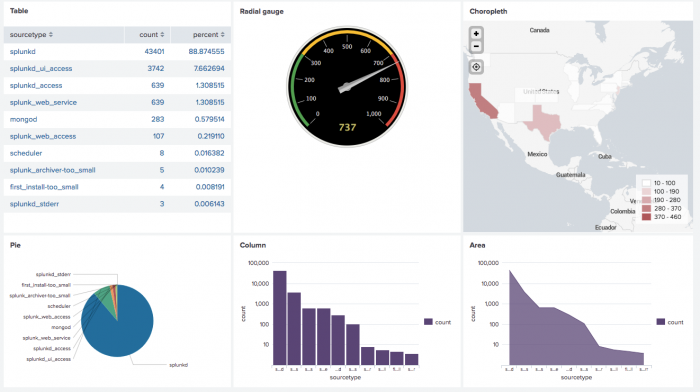Sort the table by the percent column

[208, 35]
